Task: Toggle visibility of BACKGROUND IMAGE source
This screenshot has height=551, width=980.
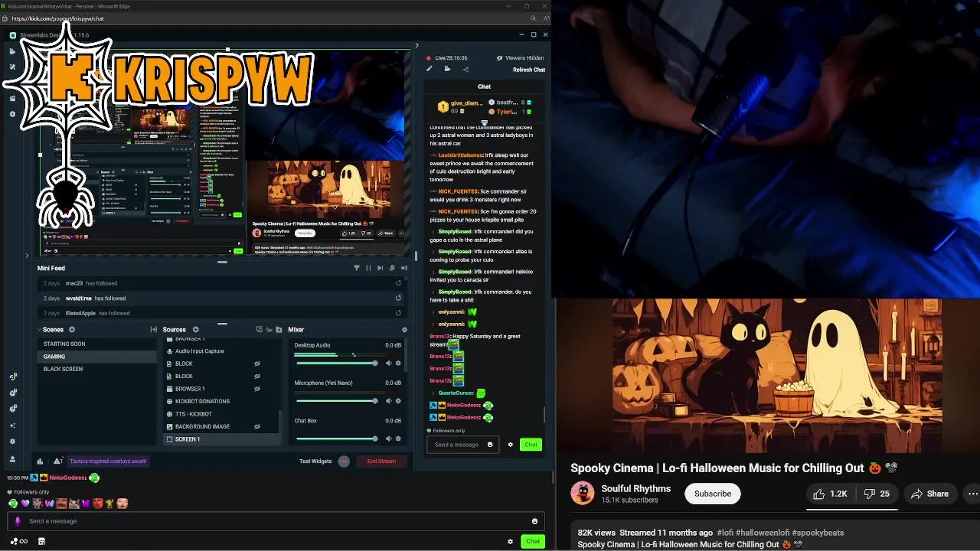Action: tap(257, 426)
